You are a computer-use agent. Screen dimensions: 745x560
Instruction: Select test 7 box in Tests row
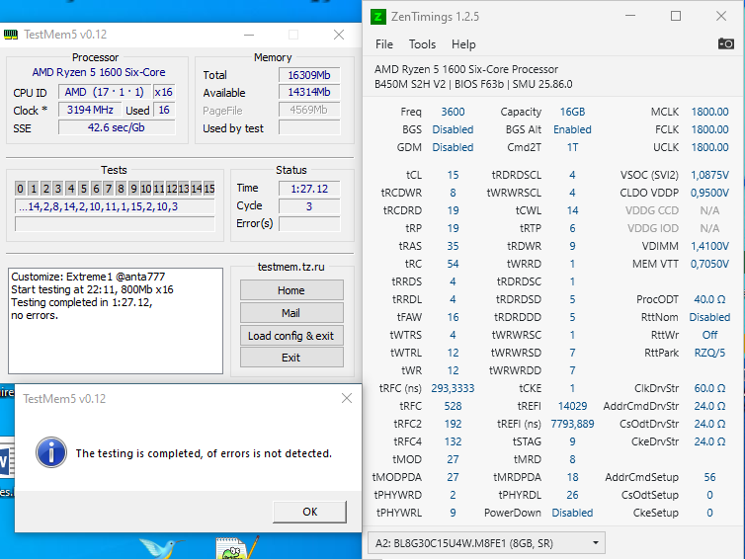click(x=109, y=189)
